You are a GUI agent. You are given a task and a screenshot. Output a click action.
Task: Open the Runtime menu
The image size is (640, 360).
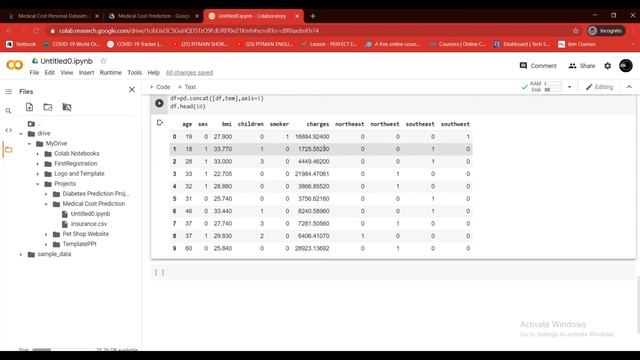(x=111, y=73)
